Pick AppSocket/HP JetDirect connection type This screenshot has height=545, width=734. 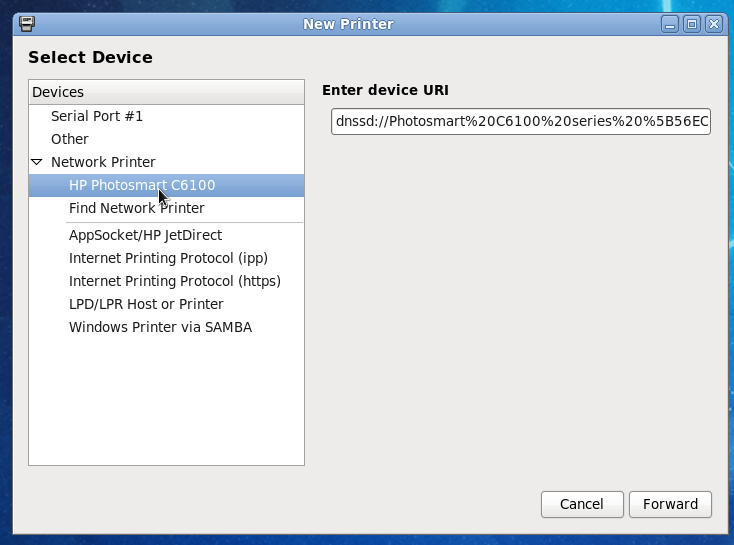point(145,235)
